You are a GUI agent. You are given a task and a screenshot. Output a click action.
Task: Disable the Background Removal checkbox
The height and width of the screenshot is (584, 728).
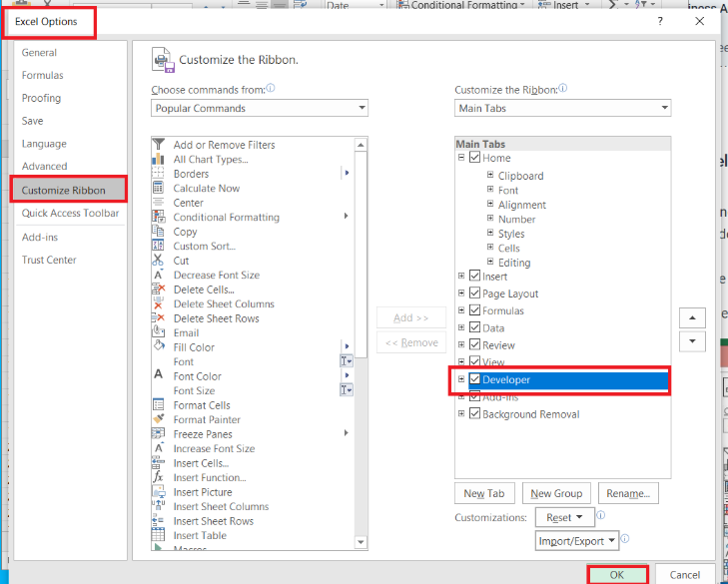475,414
